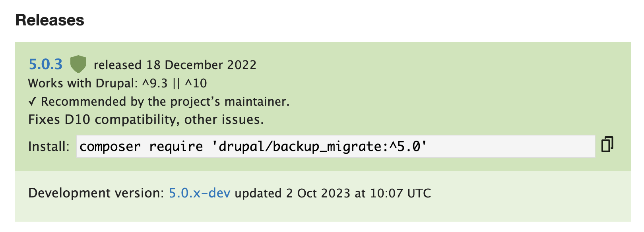Click the word 'composer' in install command
Viewport: 644px width, 232px height.
[x=110, y=147]
